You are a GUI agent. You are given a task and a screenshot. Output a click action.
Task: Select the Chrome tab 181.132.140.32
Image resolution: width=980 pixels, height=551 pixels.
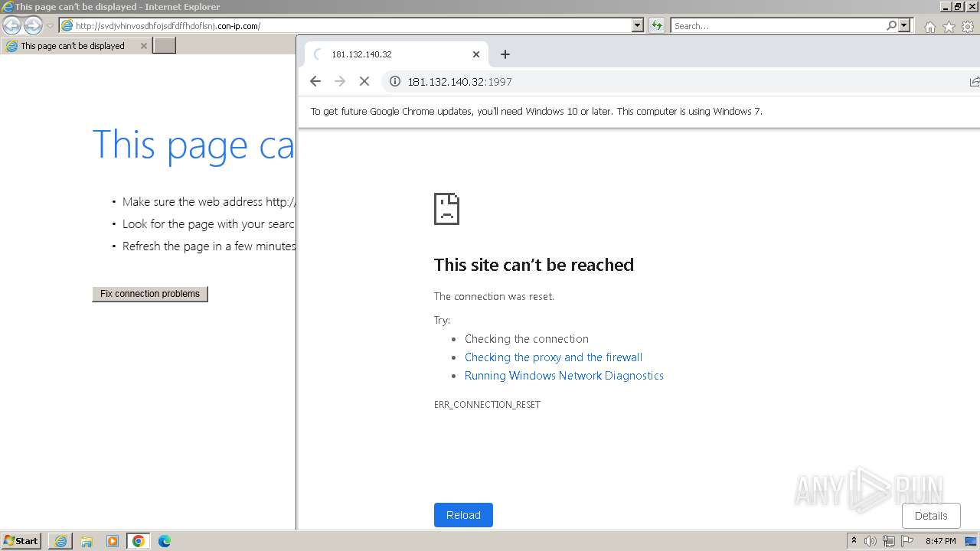tap(396, 54)
